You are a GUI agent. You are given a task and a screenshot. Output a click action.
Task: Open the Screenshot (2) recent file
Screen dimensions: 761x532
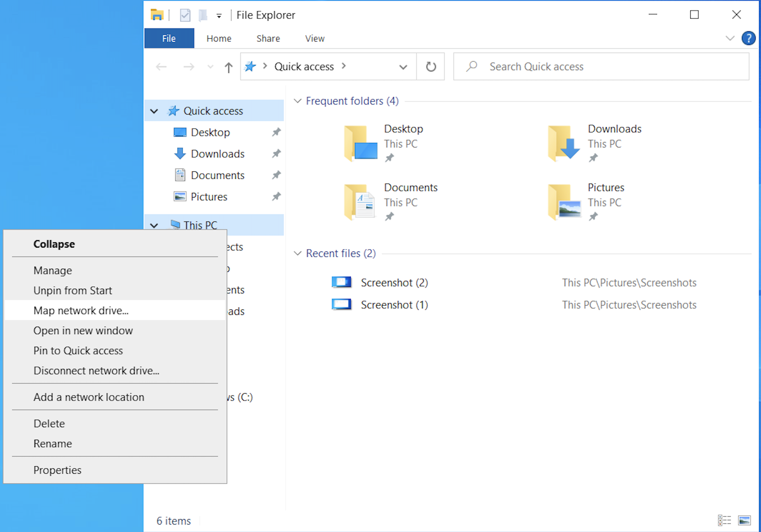pyautogui.click(x=394, y=282)
